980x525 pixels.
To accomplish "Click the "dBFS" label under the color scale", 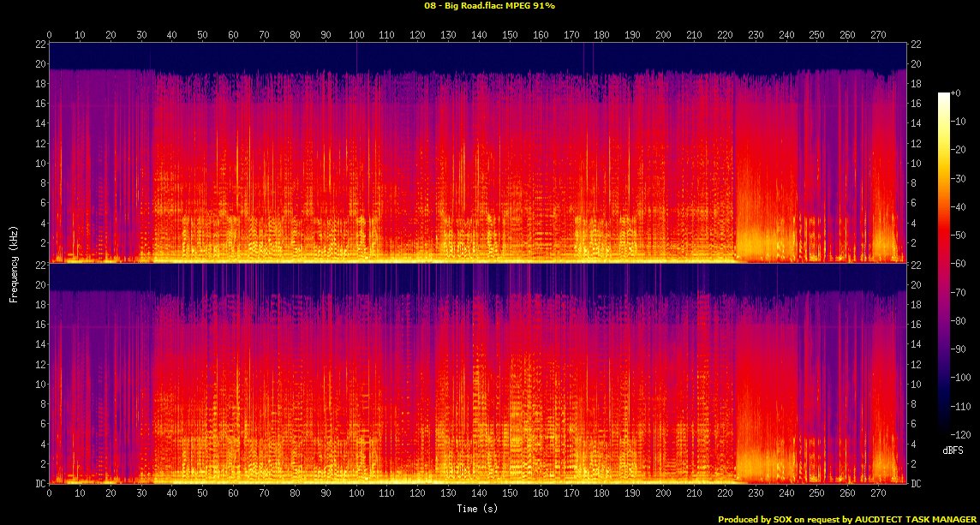I will [x=952, y=450].
